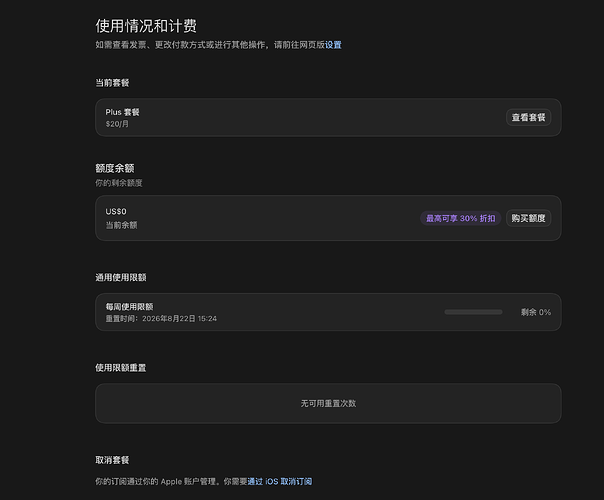Click the 剩余 0% remaining text
The height and width of the screenshot is (500, 604).
pos(536,312)
